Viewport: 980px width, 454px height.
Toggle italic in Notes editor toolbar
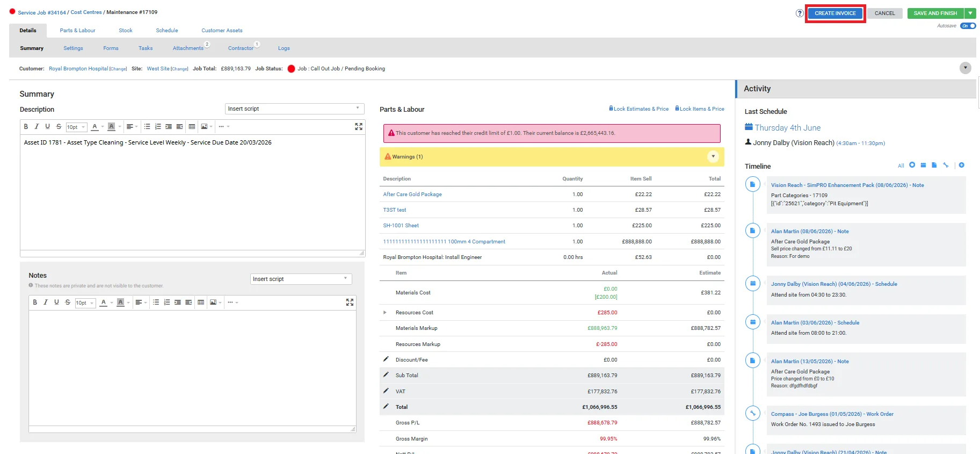[46, 302]
